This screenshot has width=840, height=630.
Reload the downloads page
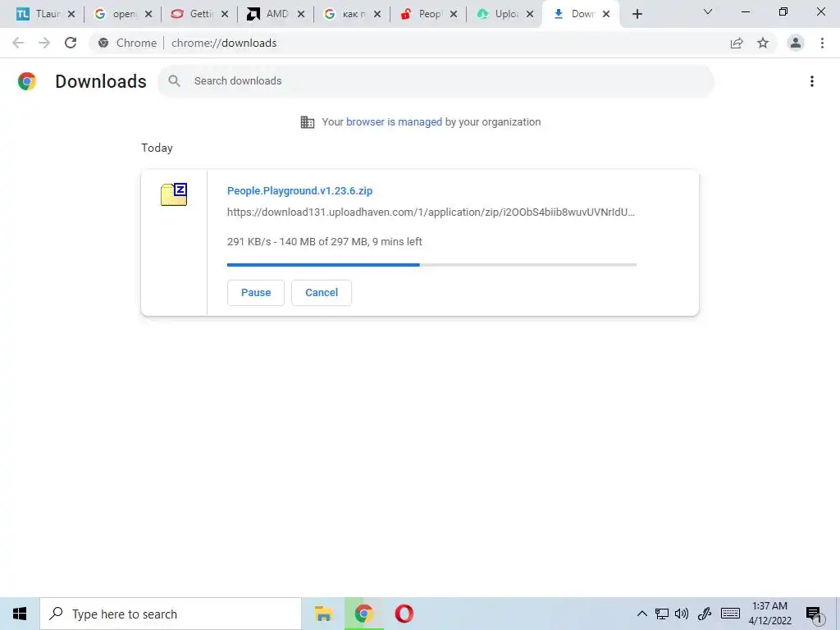(x=71, y=43)
